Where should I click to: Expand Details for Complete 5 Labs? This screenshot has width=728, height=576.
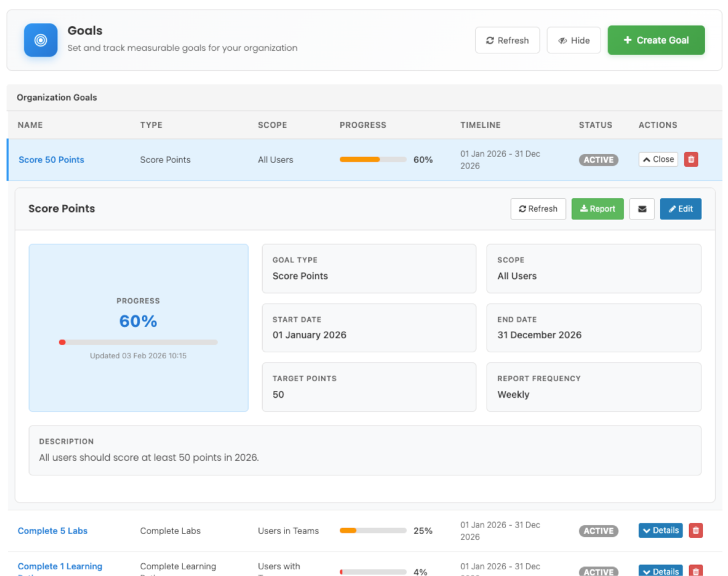(660, 530)
